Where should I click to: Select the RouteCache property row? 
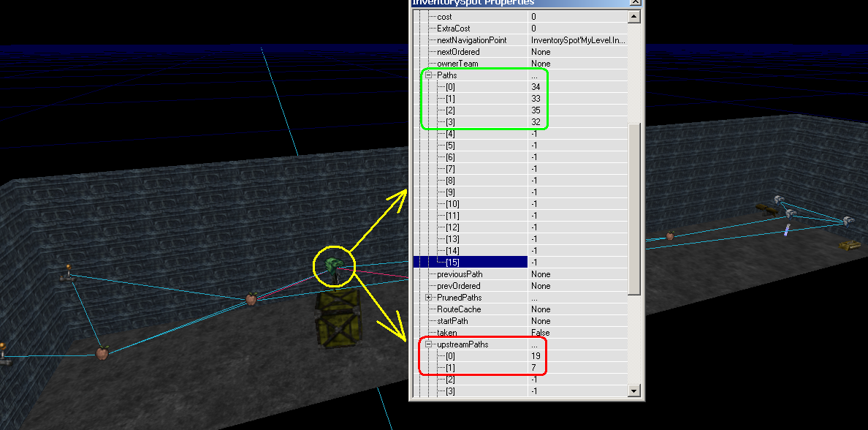[520, 309]
